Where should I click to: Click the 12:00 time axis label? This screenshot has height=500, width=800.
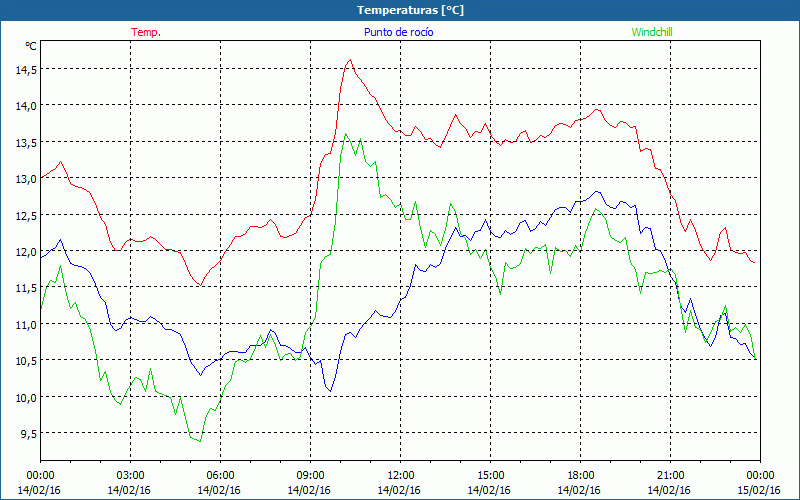pos(399,476)
